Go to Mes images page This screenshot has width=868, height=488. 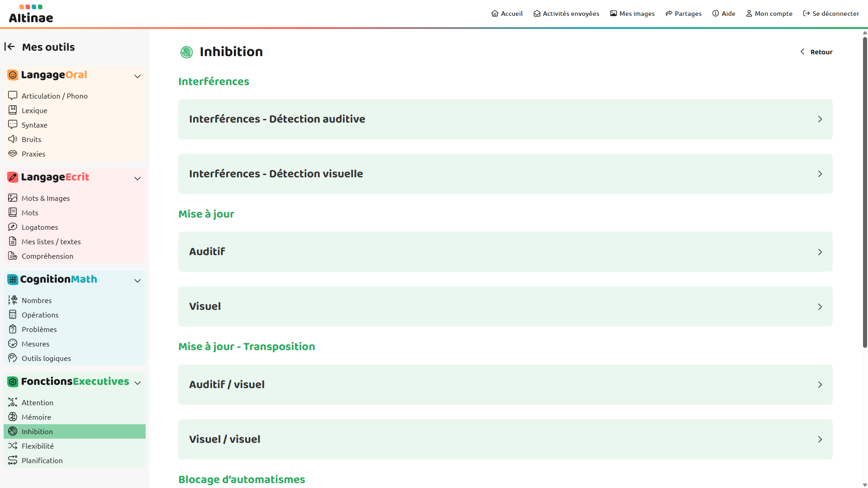[632, 14]
